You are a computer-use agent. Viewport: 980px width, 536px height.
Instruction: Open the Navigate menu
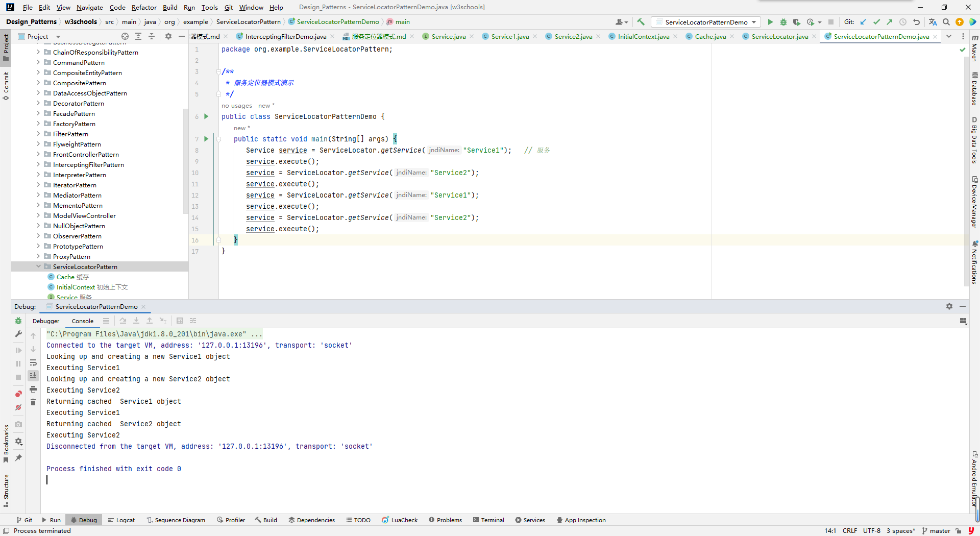(x=90, y=7)
